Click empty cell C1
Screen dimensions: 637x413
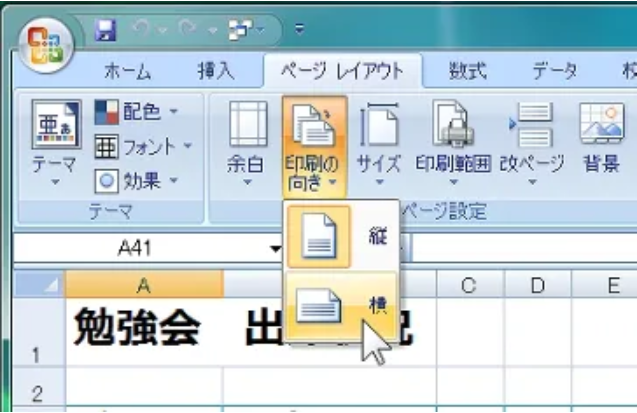tap(470, 332)
